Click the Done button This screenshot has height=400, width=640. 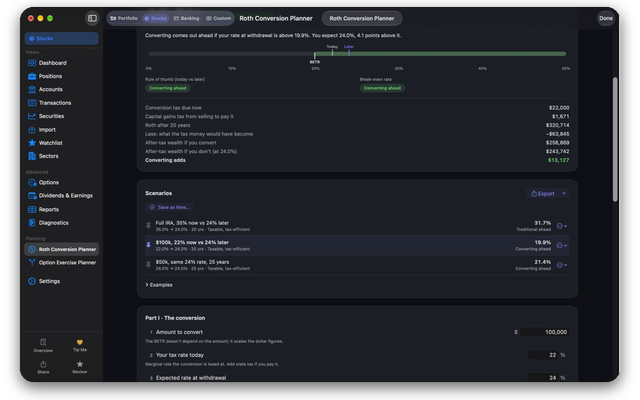pos(606,18)
